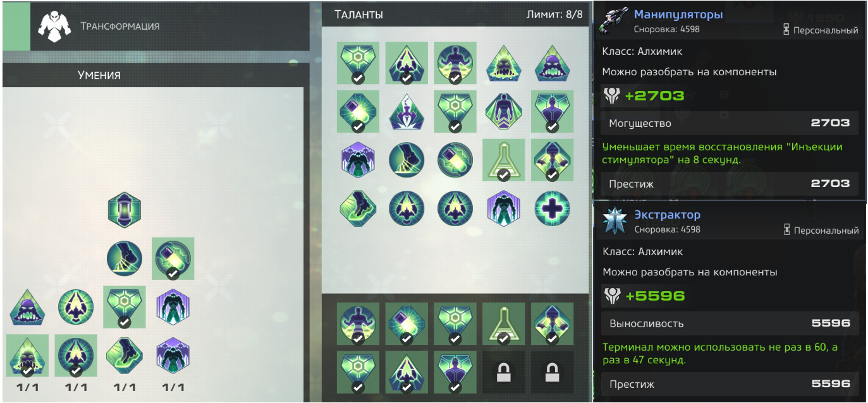Click the Манипуляторы item title

[678, 15]
